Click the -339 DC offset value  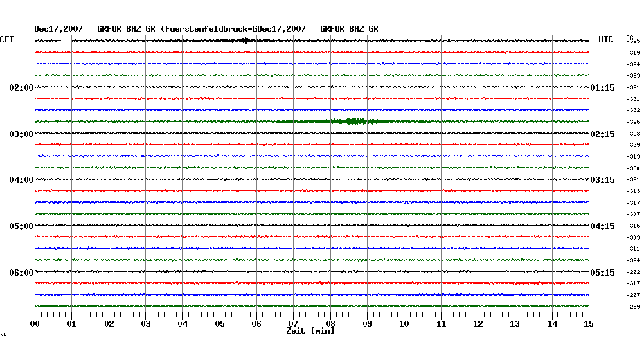coord(633,145)
